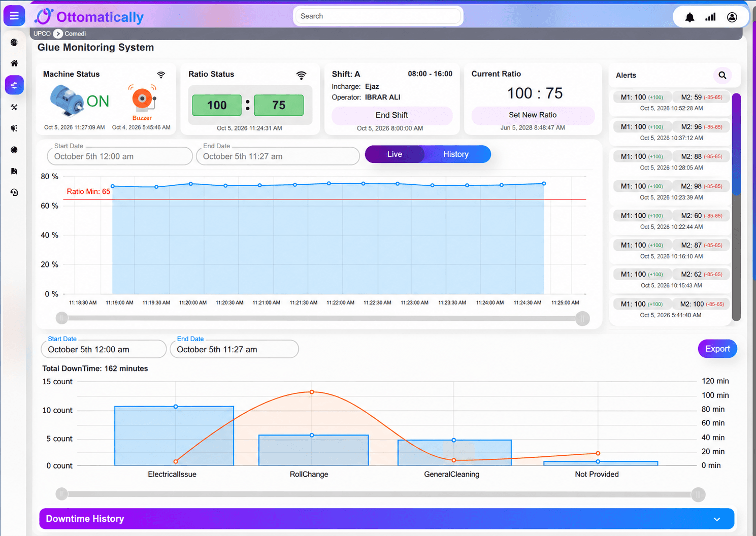The width and height of the screenshot is (756, 536).
Task: Click the left handle of downtime chart slider
Action: [x=62, y=494]
